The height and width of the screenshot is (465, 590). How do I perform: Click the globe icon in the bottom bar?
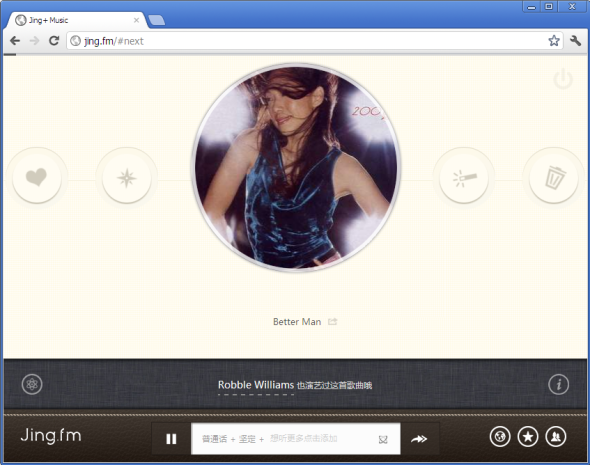pyautogui.click(x=500, y=437)
